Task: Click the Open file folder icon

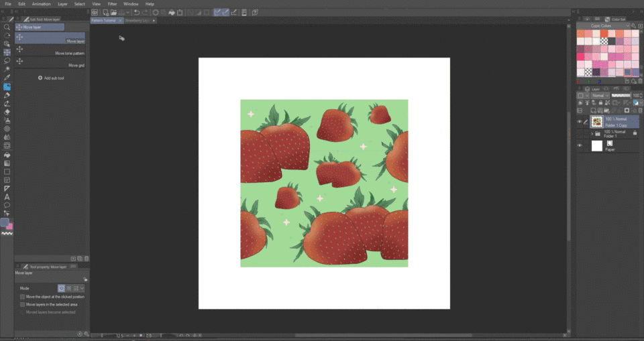Action: (113, 12)
